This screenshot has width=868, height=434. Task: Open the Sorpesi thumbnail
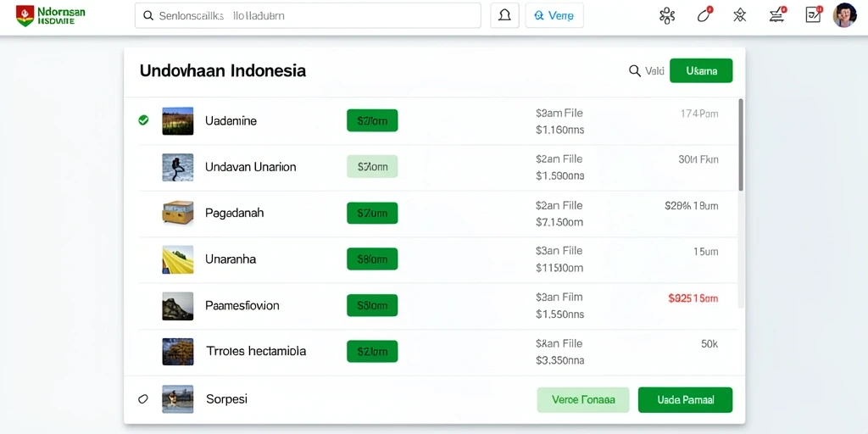click(x=178, y=399)
